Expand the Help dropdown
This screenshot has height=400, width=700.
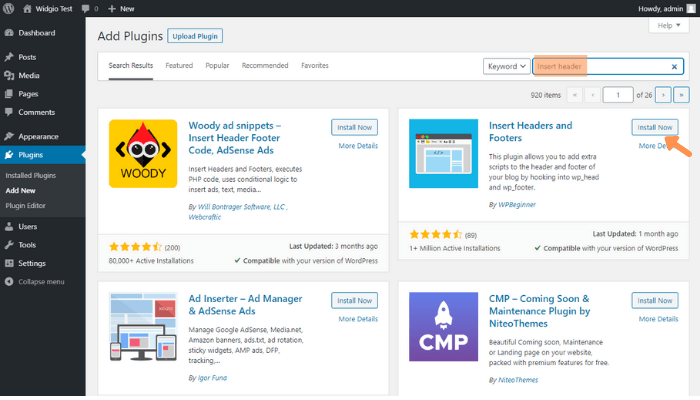coord(669,25)
